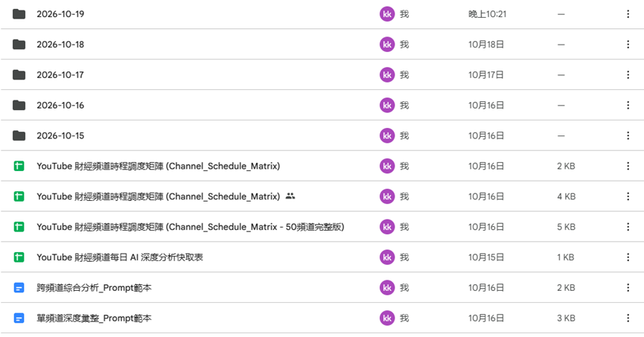The width and height of the screenshot is (644, 337).
Task: Click the Sheets icon of the 2 KB Channel_Schedule_Matrix file
Action: click(19, 166)
